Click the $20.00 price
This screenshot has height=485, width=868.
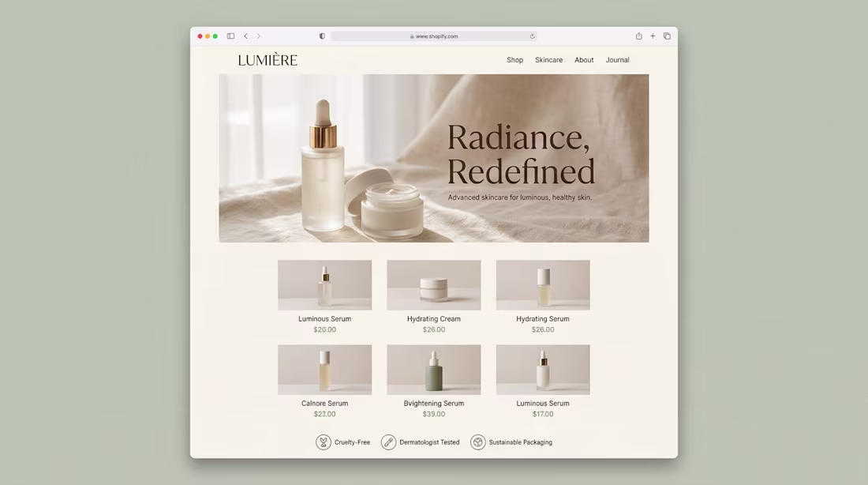click(x=325, y=329)
